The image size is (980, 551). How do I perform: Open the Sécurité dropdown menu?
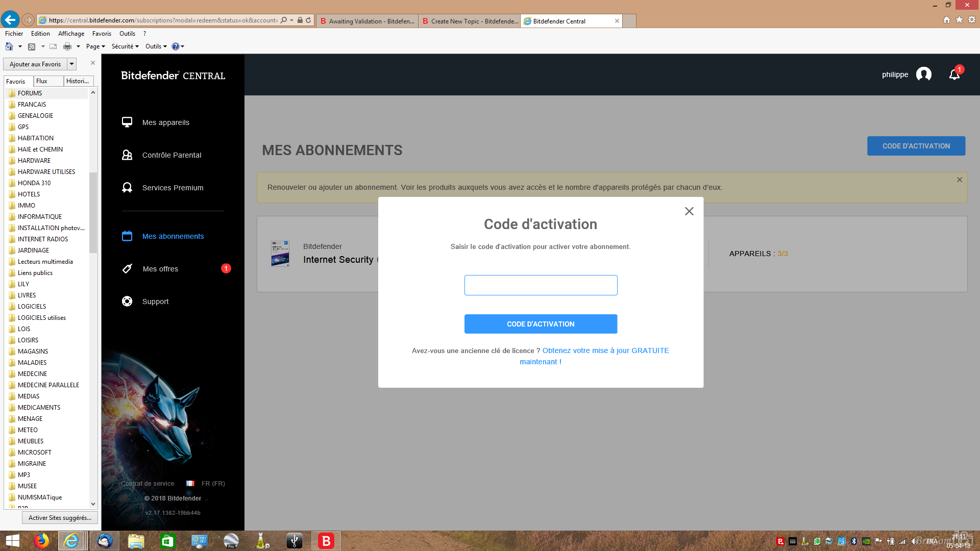click(125, 46)
